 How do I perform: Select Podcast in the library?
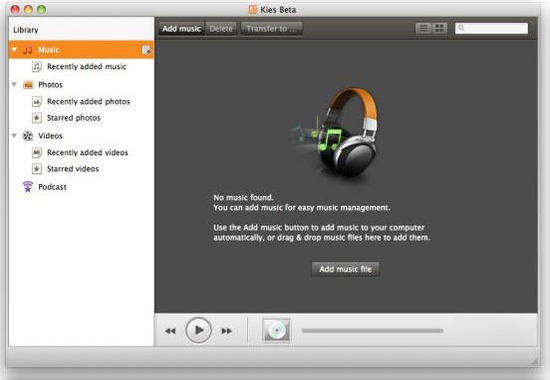(x=52, y=187)
